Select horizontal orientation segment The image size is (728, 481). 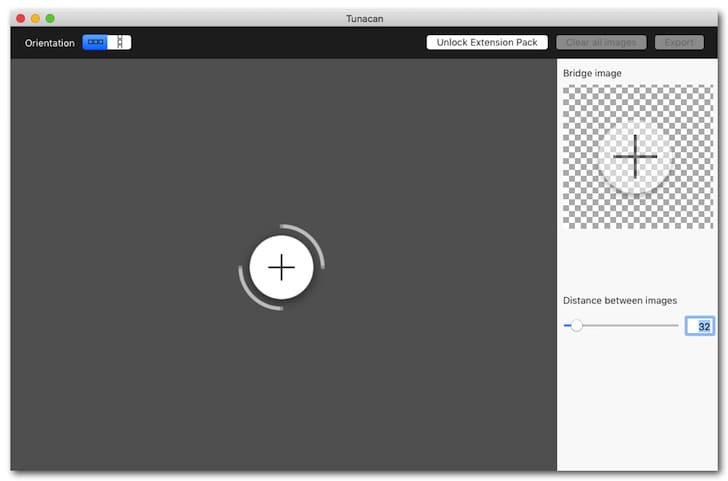[x=95, y=42]
